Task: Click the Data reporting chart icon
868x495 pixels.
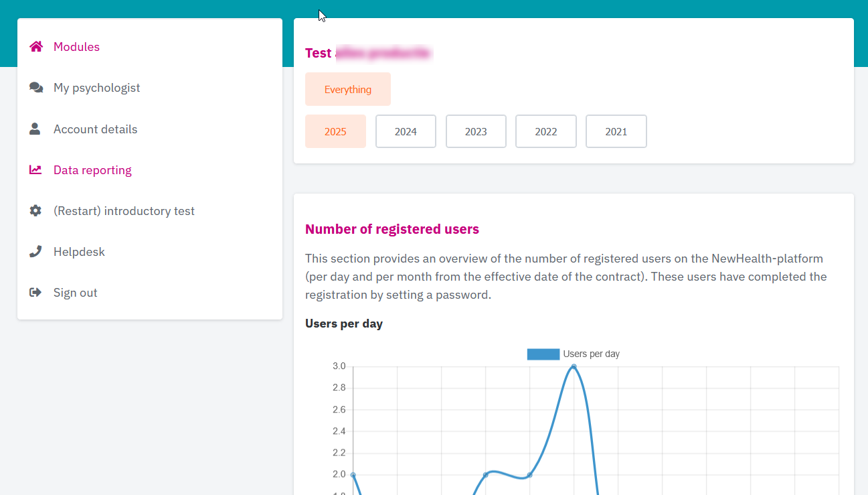Action: 35,169
